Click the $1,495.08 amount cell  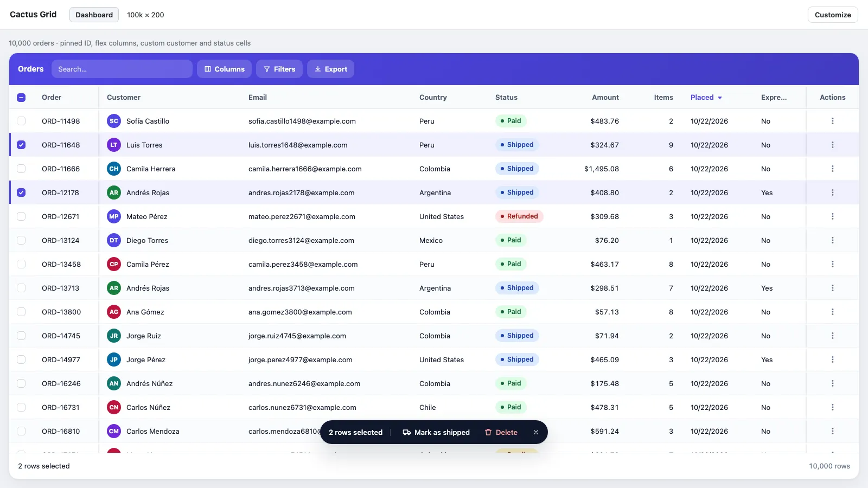click(602, 169)
